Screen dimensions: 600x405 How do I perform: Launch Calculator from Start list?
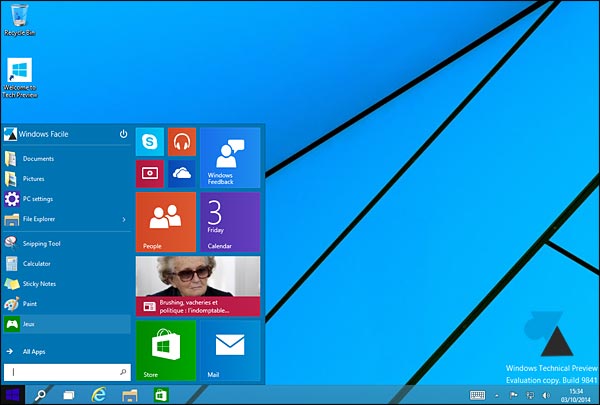click(x=67, y=264)
